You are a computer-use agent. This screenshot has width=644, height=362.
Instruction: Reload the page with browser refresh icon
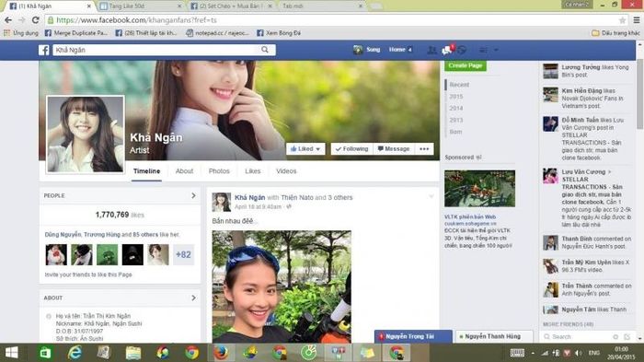(36, 19)
